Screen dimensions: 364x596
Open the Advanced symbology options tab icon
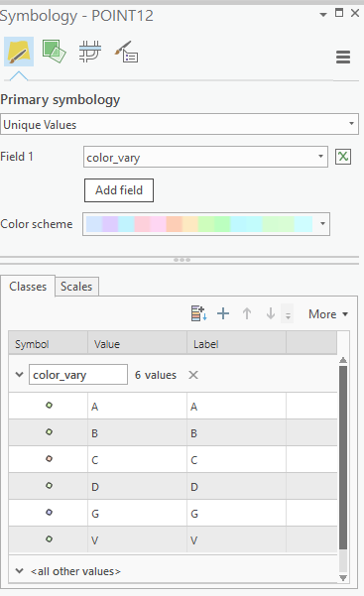(x=126, y=52)
